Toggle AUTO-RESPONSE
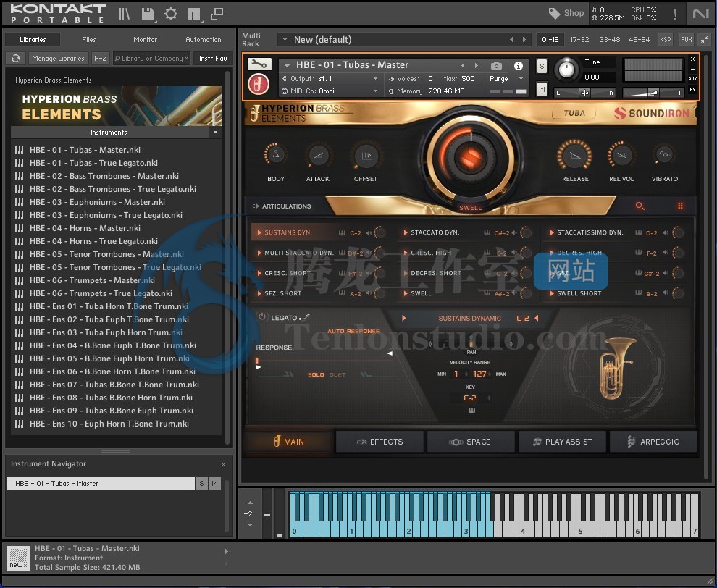This screenshot has width=717, height=588. 353,331
